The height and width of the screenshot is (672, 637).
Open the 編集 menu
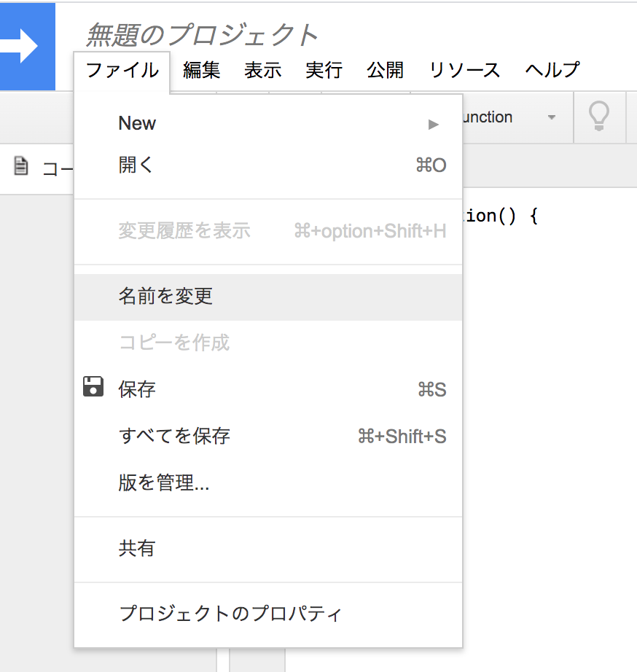tap(201, 69)
